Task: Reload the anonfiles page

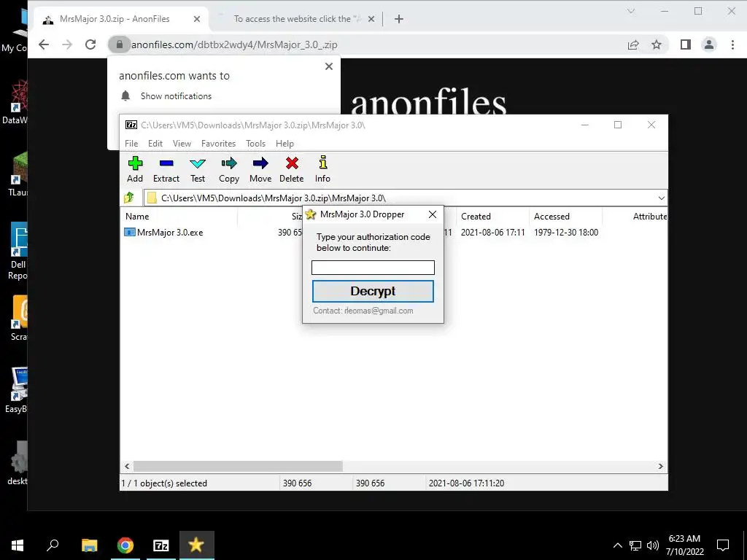Action: 90,44
